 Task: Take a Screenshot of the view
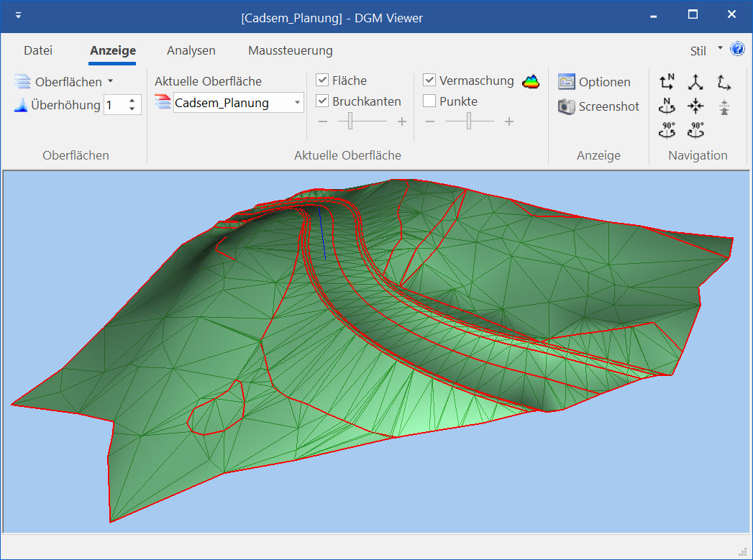(599, 106)
